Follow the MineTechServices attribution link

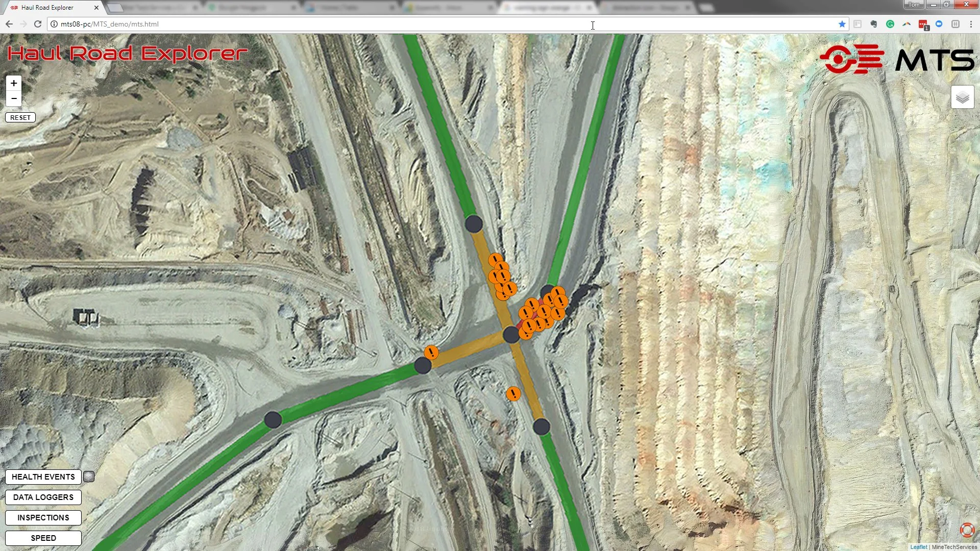[954, 547]
